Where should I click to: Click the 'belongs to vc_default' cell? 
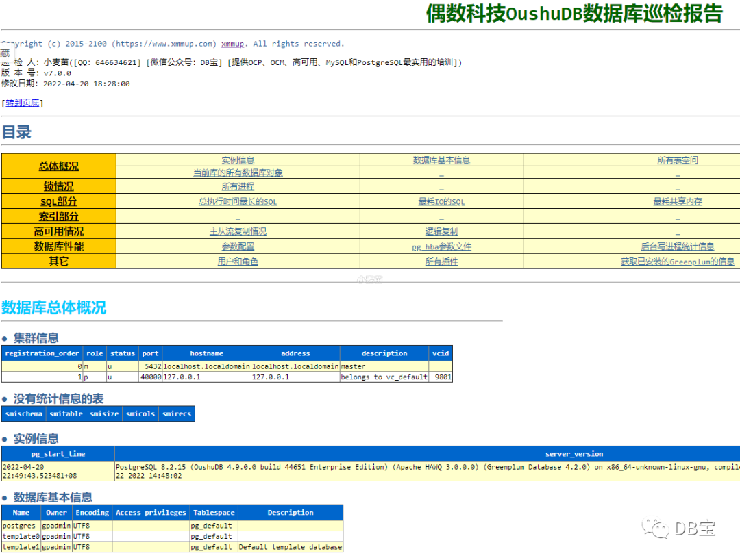point(384,377)
